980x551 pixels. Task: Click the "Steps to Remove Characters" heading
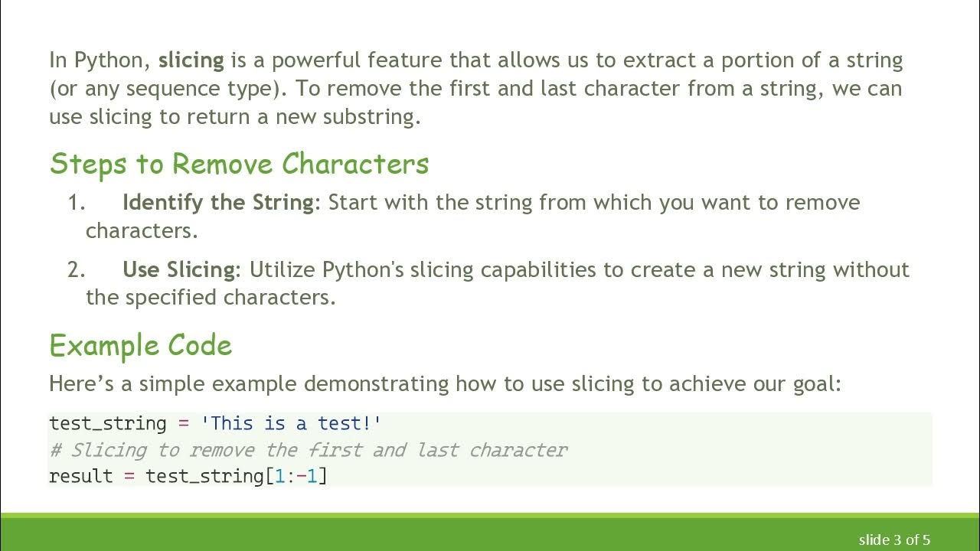coord(239,164)
